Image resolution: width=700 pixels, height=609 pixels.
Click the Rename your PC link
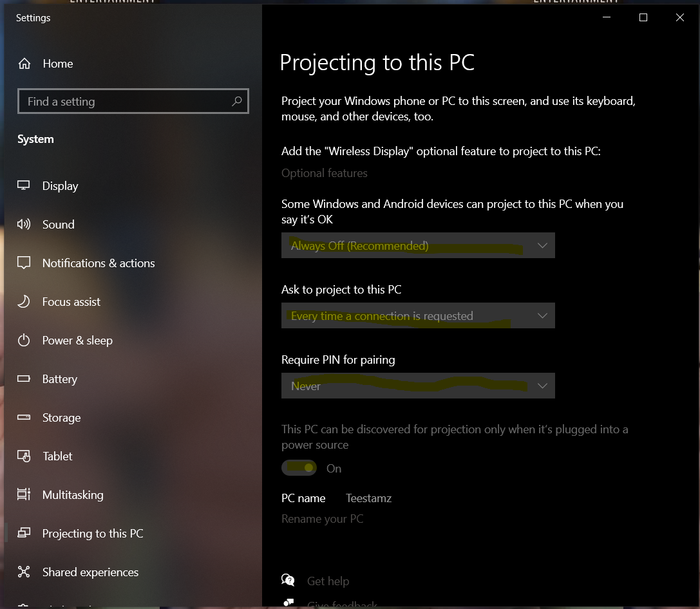tap(322, 519)
